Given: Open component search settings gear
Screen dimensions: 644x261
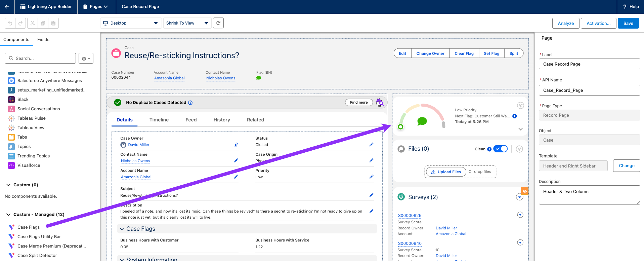Looking at the screenshot, I should point(86,59).
